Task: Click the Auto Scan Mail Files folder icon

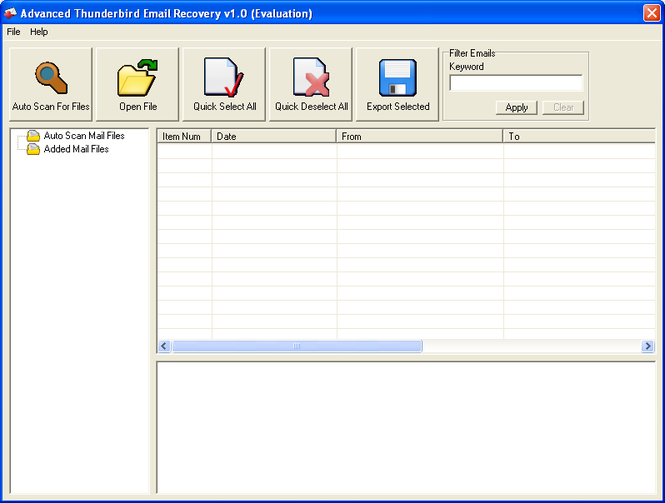Action: [x=33, y=136]
